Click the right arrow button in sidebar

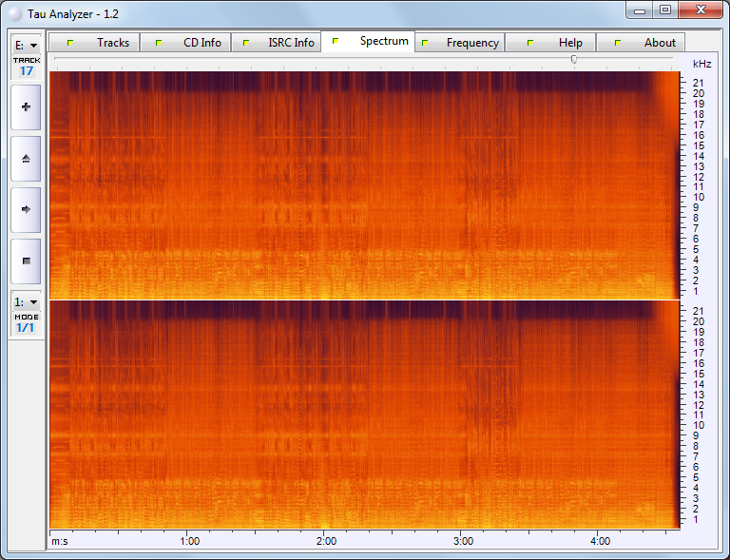click(26, 210)
